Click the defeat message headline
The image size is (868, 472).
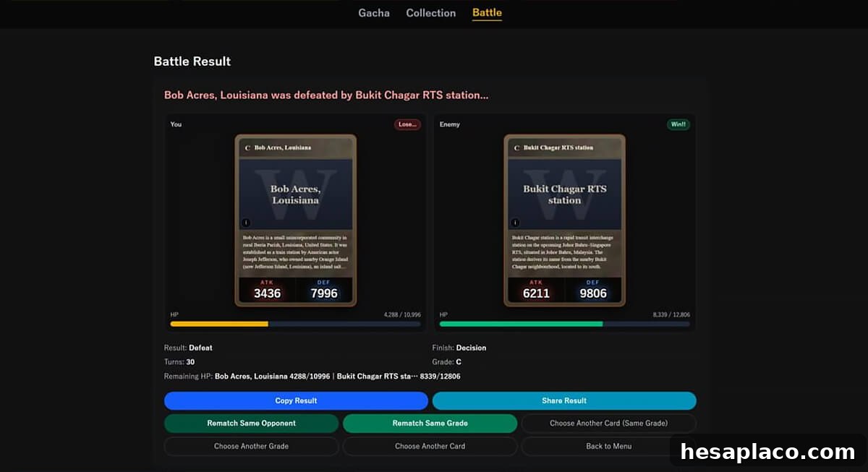(x=326, y=95)
